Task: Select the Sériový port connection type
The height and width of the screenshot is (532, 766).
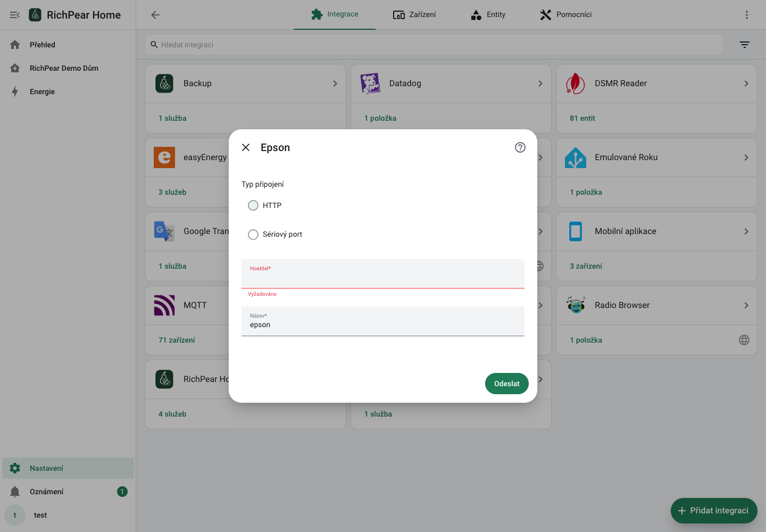Action: point(253,235)
